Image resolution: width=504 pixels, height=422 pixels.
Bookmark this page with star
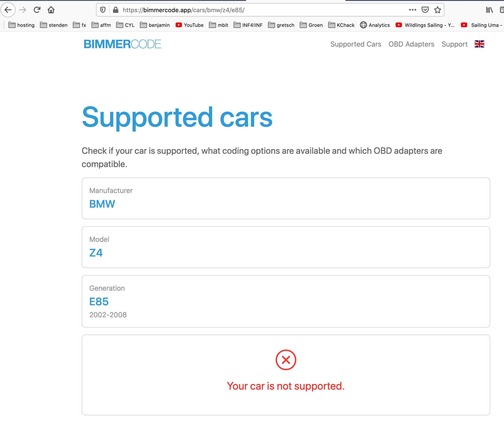(x=438, y=10)
